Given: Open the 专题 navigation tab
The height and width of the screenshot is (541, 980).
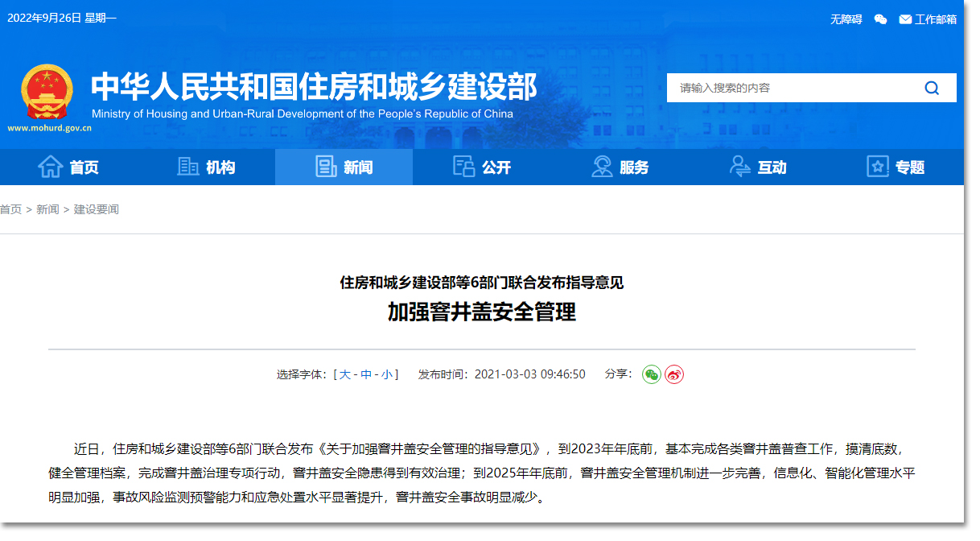Looking at the screenshot, I should [895, 167].
